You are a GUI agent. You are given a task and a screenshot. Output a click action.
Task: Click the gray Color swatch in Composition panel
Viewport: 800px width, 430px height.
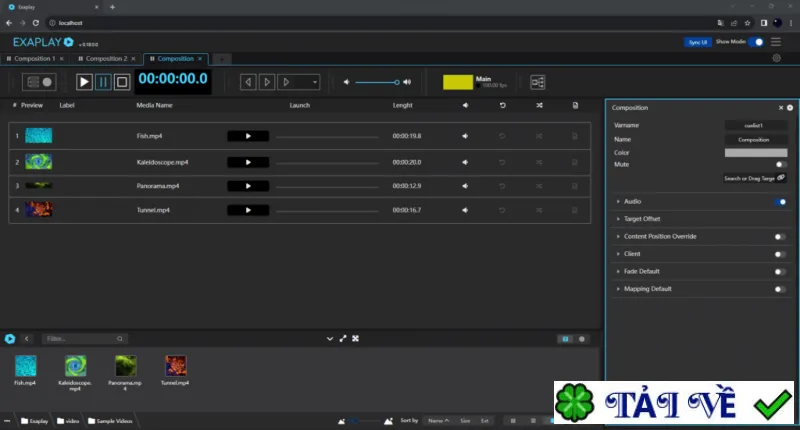point(756,153)
